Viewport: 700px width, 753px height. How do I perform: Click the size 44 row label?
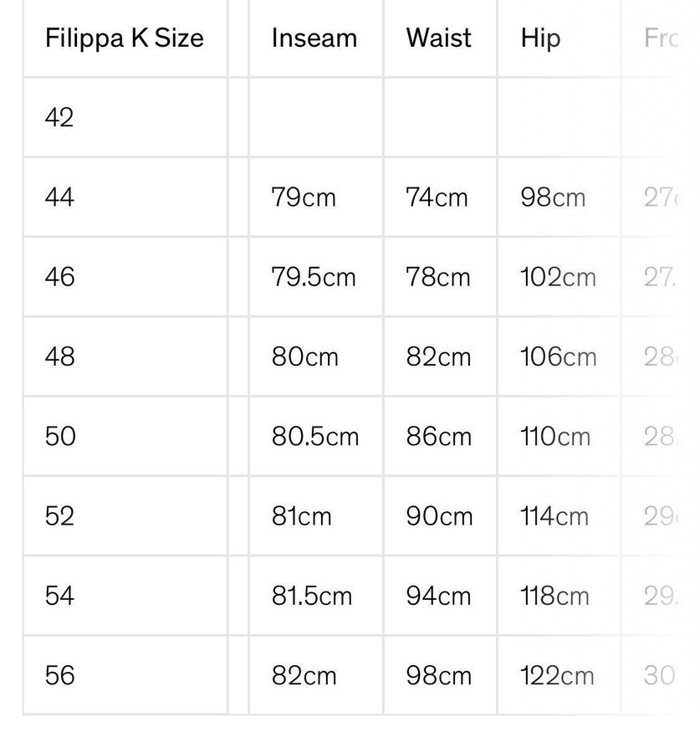coord(59,197)
